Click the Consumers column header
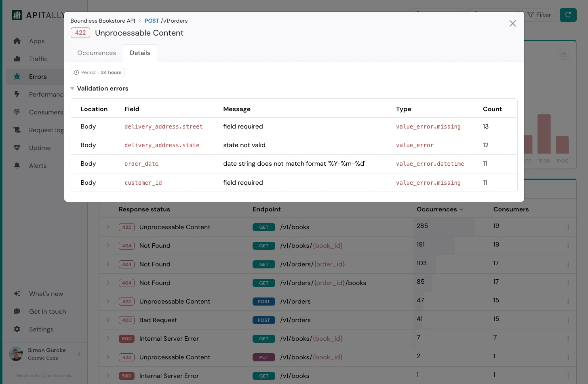 click(511, 209)
